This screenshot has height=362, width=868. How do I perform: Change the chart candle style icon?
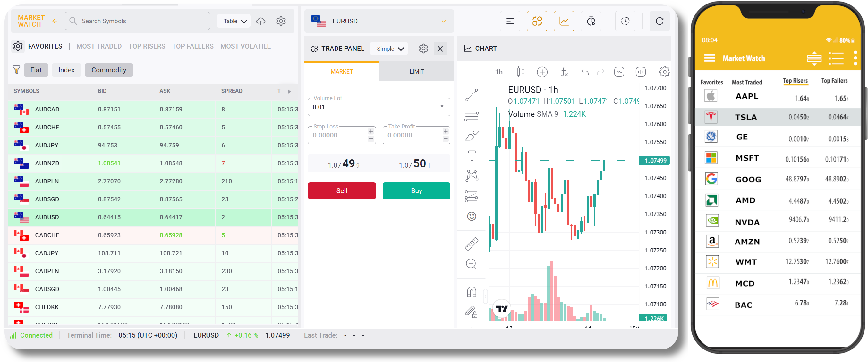[521, 72]
